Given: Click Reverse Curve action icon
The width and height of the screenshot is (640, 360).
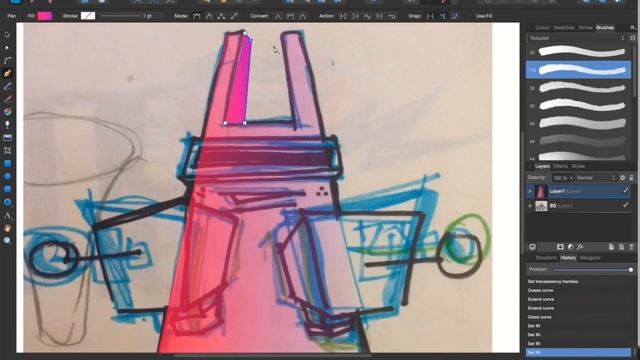Looking at the screenshot, I should point(392,16).
